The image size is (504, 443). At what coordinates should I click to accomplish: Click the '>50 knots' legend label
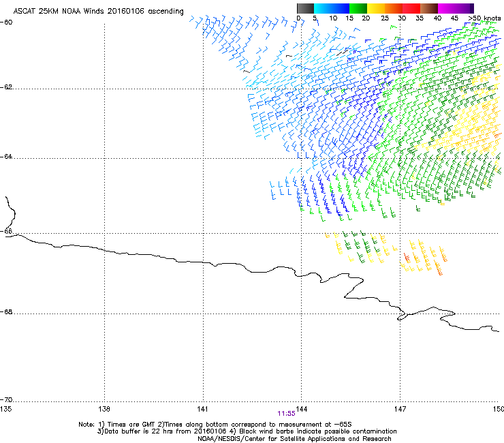pos(484,18)
